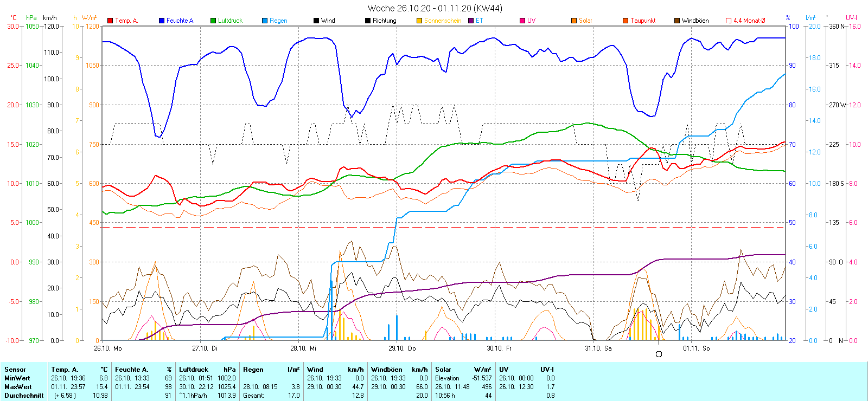Select the '26.10. Mo' date label
The image size is (868, 401).
coord(108,348)
